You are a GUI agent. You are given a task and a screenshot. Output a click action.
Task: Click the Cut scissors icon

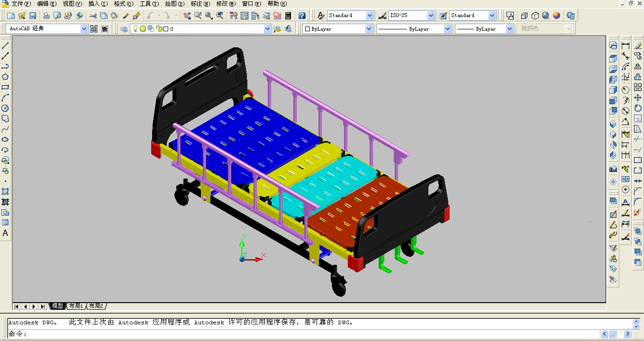(92, 16)
